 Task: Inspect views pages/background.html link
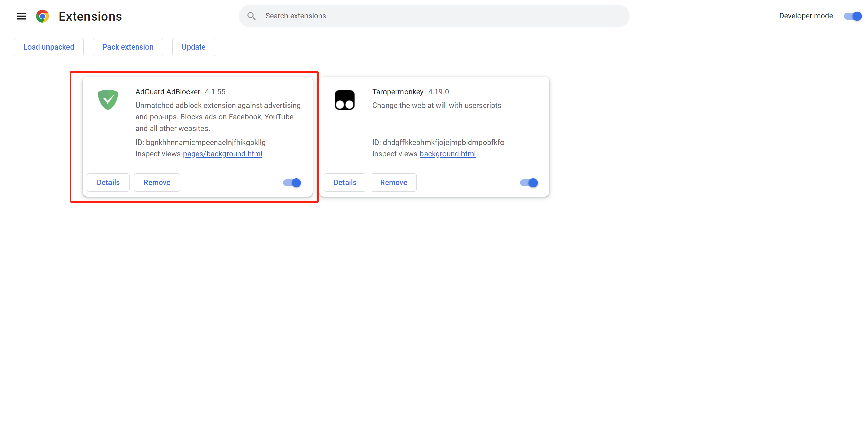click(x=222, y=154)
